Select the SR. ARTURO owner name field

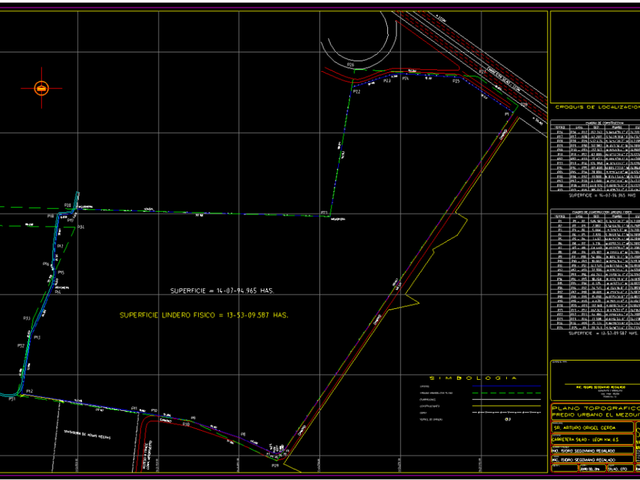(x=592, y=427)
